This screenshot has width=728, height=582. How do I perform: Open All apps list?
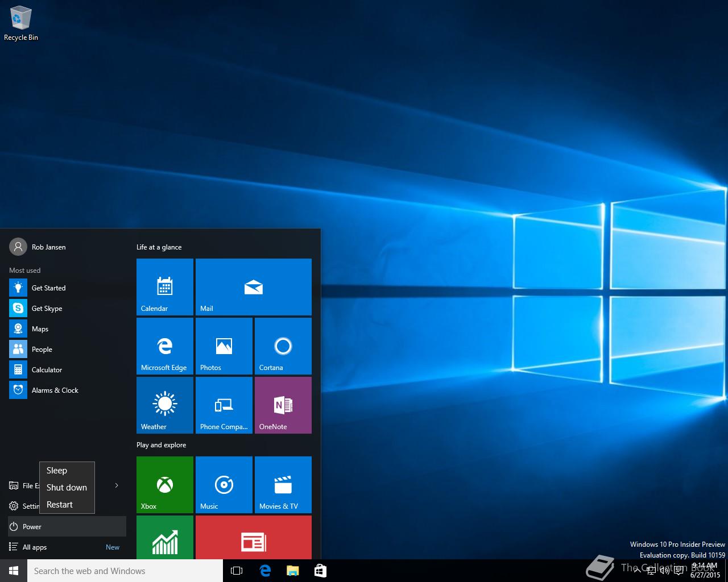[x=67, y=547]
